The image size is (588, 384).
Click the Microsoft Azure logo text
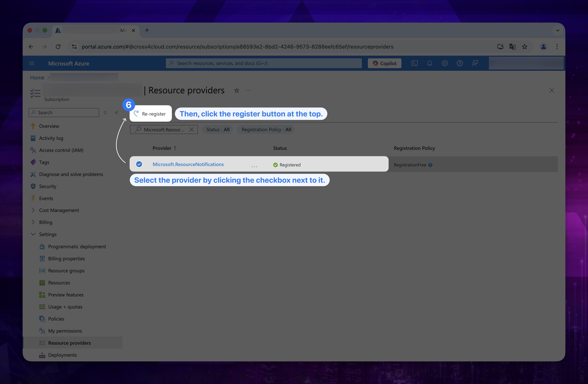pyautogui.click(x=69, y=63)
